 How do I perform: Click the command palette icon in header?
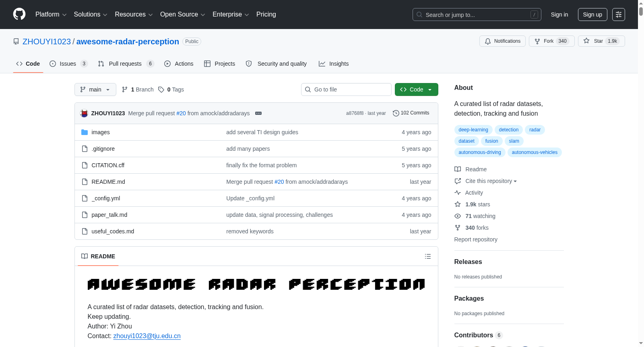click(619, 15)
